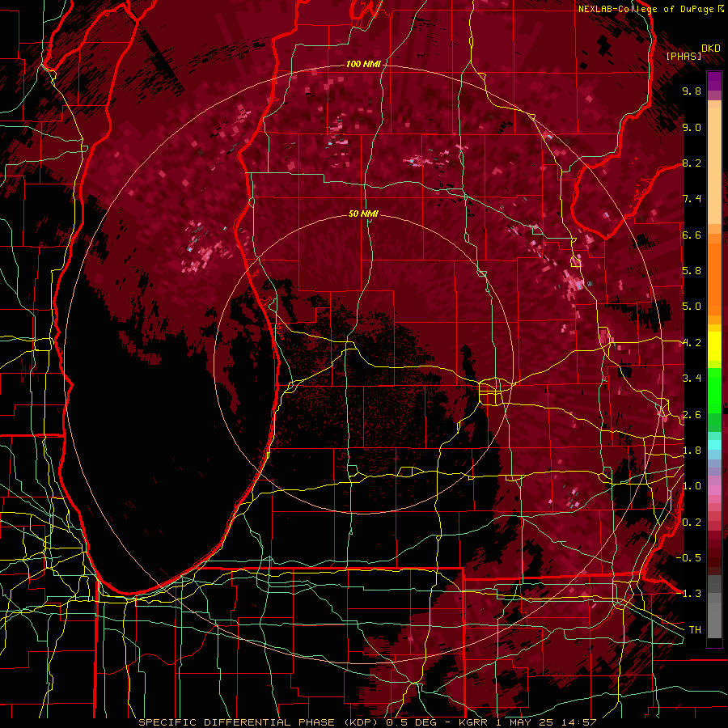Click the TH threshold label on the legend
The height and width of the screenshot is (728, 728).
point(695,630)
